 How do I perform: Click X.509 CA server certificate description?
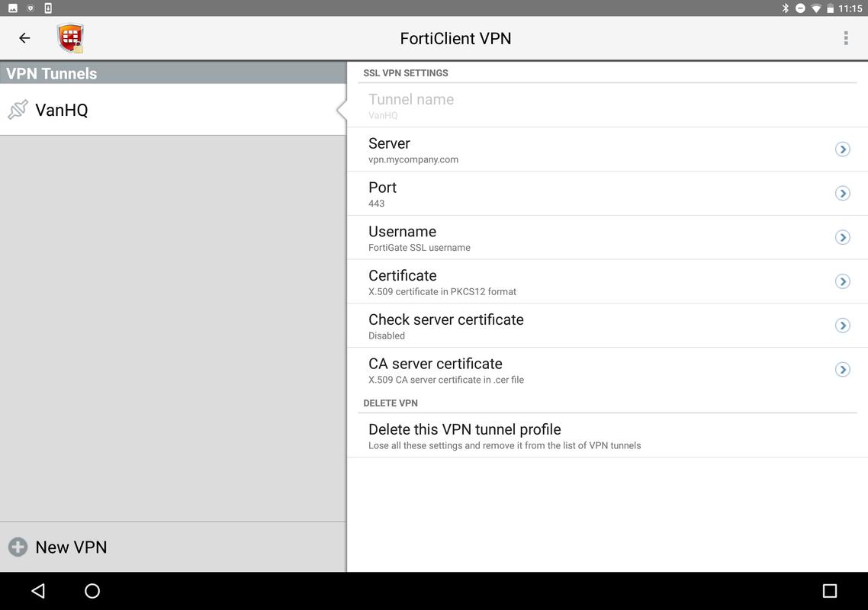[x=446, y=380]
